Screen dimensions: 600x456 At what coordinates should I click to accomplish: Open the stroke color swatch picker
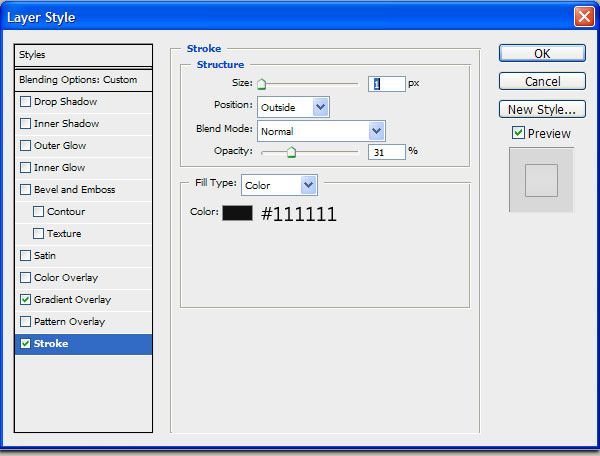[238, 213]
